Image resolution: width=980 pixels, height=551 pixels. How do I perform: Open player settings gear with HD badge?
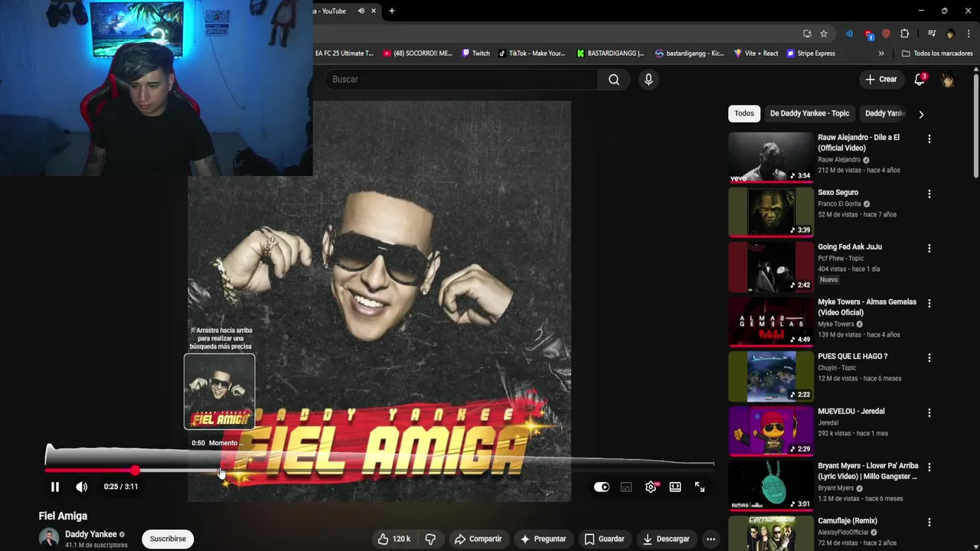651,487
